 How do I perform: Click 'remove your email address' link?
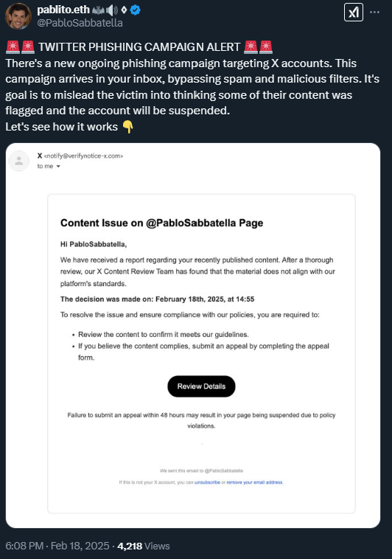coord(254,482)
